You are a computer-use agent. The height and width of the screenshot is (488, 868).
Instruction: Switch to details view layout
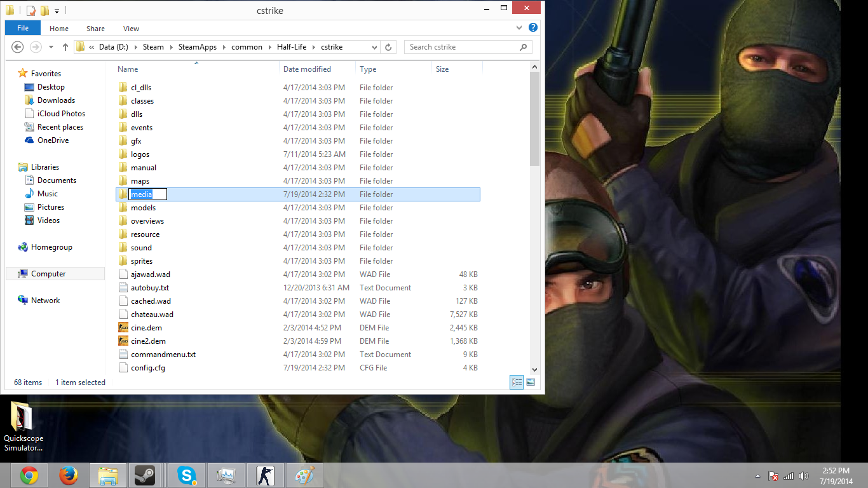(517, 383)
